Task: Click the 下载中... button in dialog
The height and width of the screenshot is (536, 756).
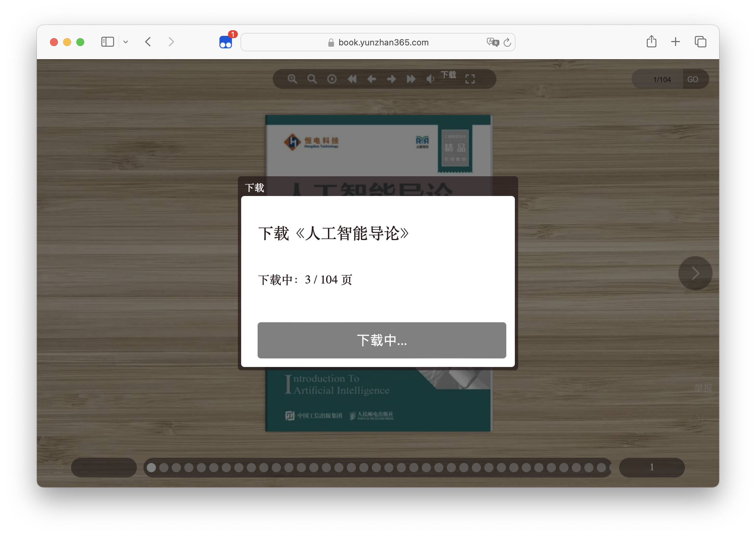Action: 382,340
